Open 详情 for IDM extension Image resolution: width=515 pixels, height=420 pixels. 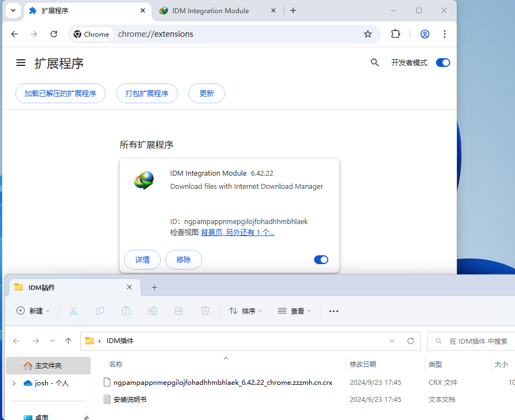point(142,260)
